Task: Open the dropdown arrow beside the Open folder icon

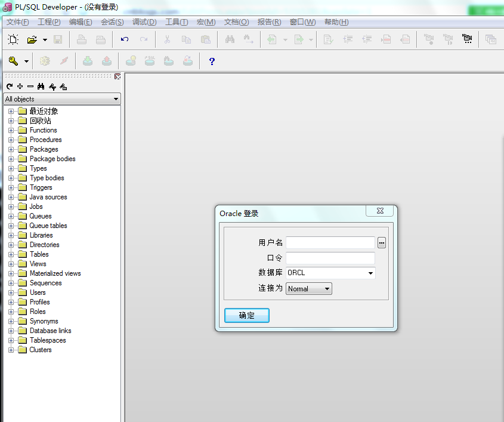Action: 45,40
